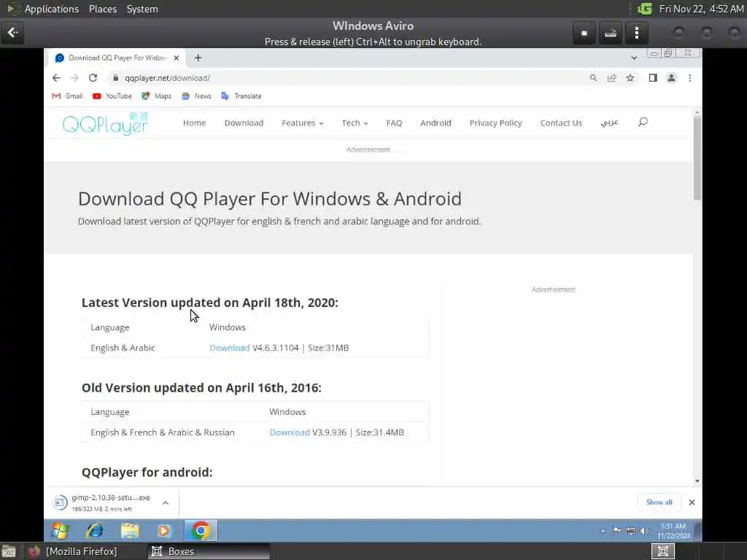The height and width of the screenshot is (560, 747).
Task: Switch site to Arabic language
Action: click(x=609, y=122)
